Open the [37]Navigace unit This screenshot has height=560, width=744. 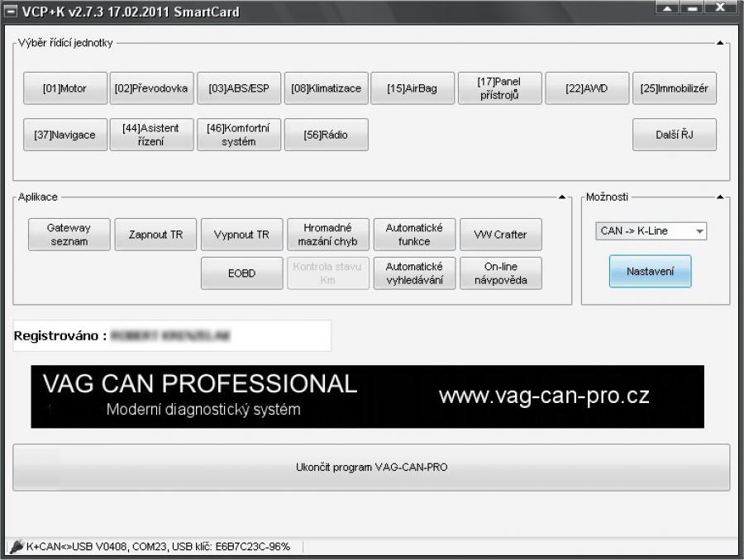click(x=65, y=135)
